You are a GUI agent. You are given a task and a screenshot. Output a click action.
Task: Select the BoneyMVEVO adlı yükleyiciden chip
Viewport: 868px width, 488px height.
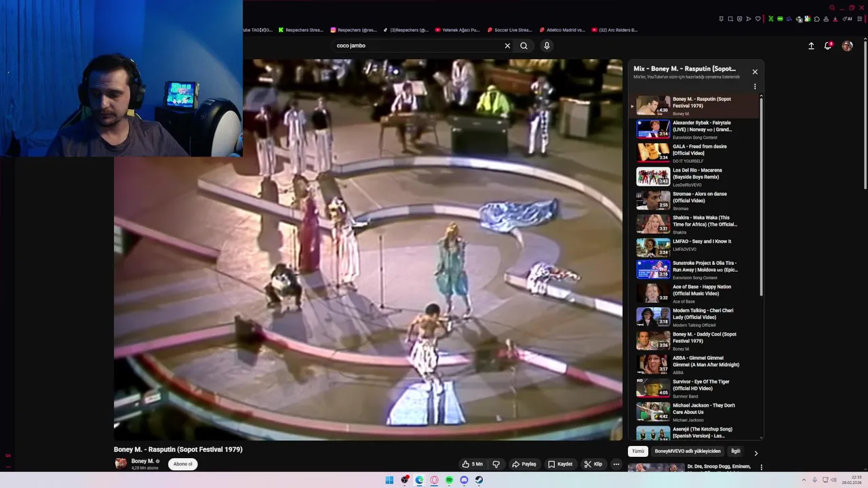[x=688, y=451]
